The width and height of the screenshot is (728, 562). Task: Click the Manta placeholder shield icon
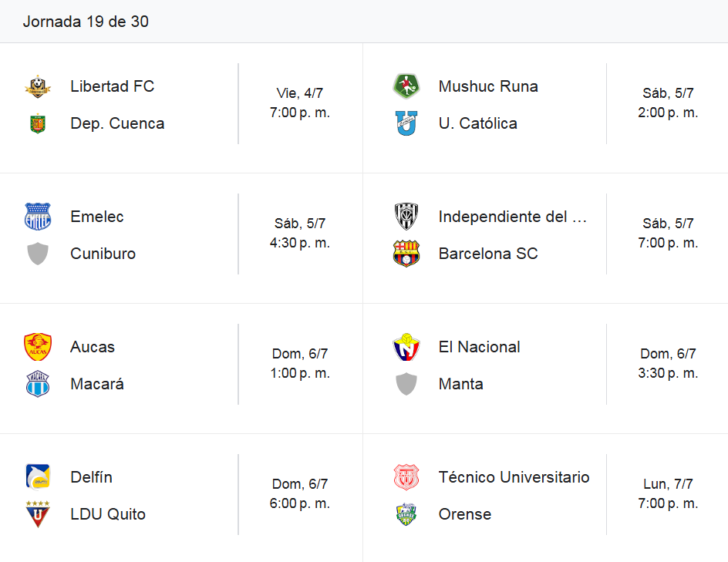pyautogui.click(x=406, y=384)
